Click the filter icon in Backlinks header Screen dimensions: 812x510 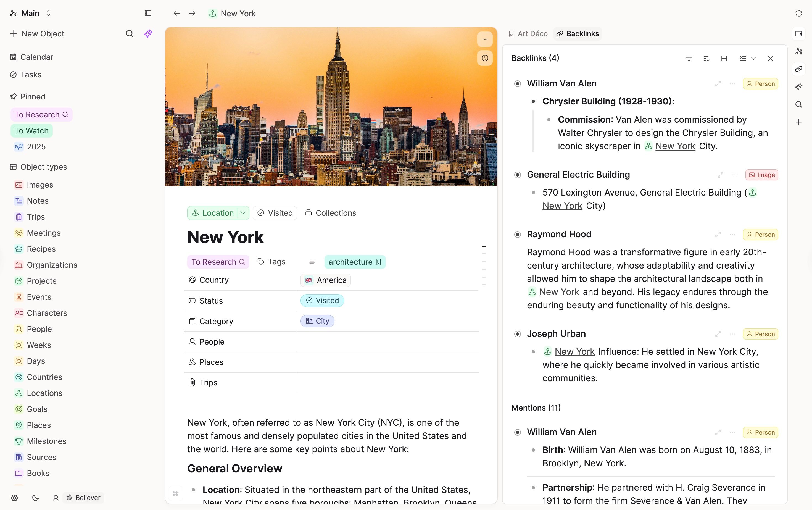689,58
